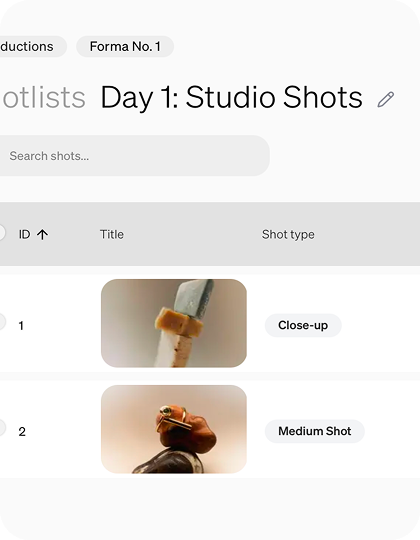This screenshot has height=540, width=420.
Task: Open shot 2 ring thumbnail
Action: (174, 429)
